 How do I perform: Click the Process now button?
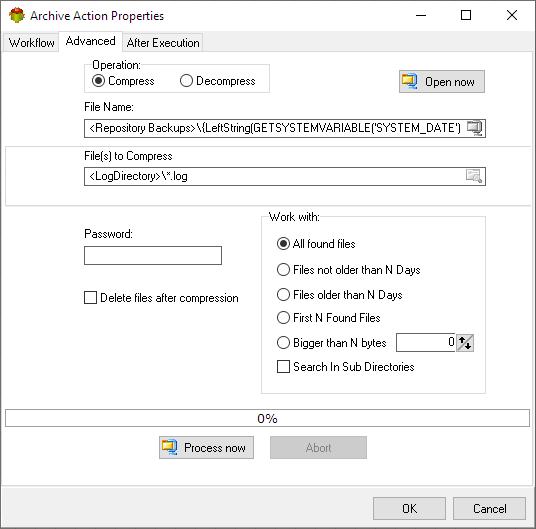(x=206, y=447)
